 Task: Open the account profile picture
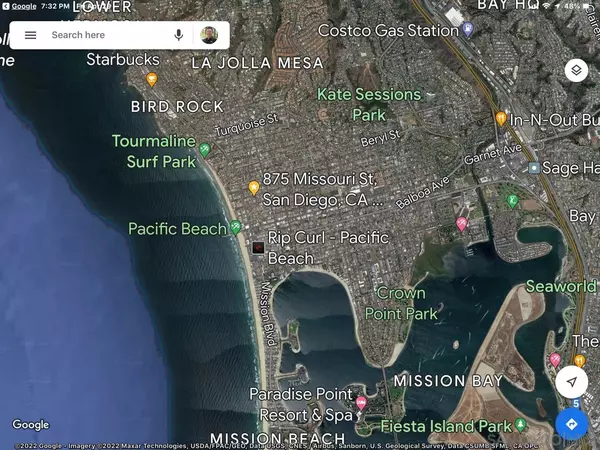(x=209, y=35)
